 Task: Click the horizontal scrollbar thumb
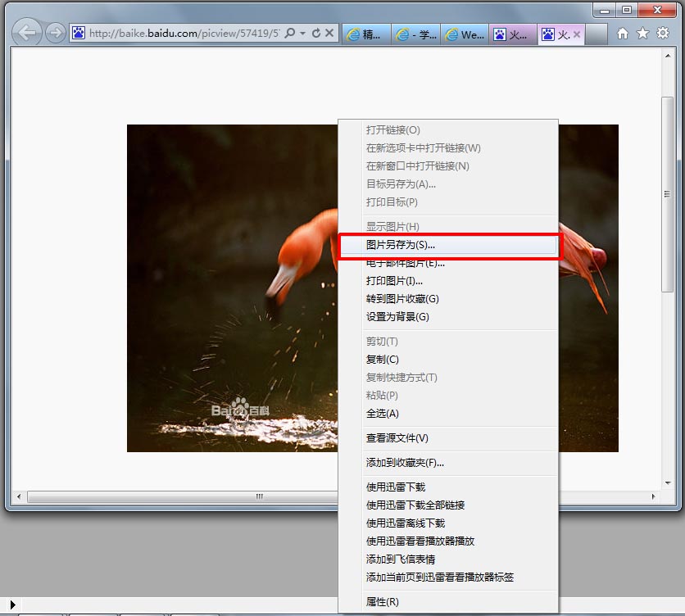[259, 496]
